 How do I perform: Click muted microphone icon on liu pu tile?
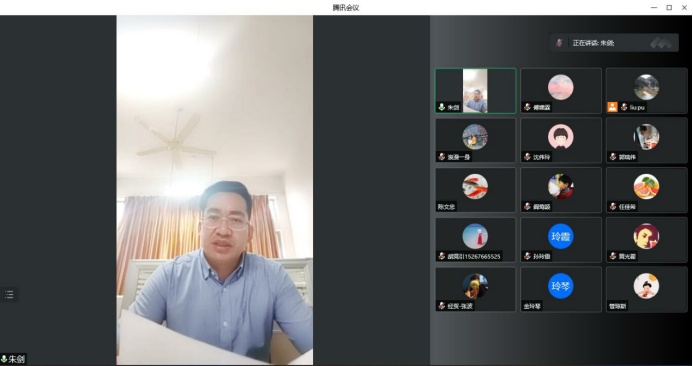(x=624, y=107)
